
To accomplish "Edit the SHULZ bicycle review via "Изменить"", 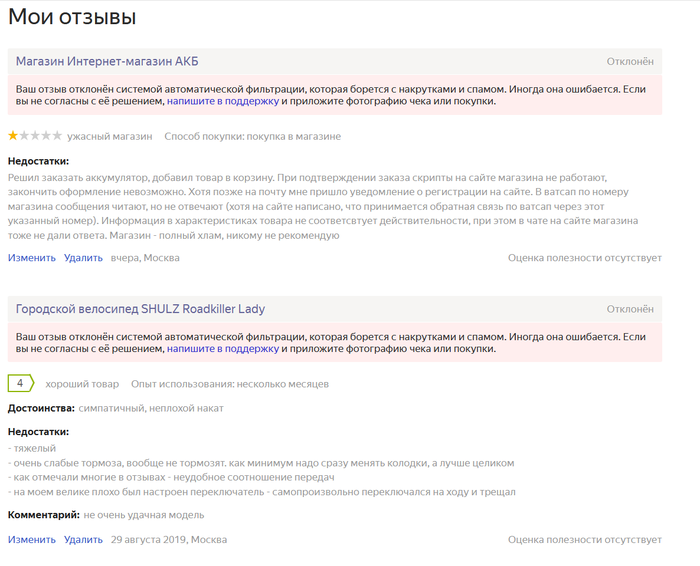I will pyautogui.click(x=32, y=540).
